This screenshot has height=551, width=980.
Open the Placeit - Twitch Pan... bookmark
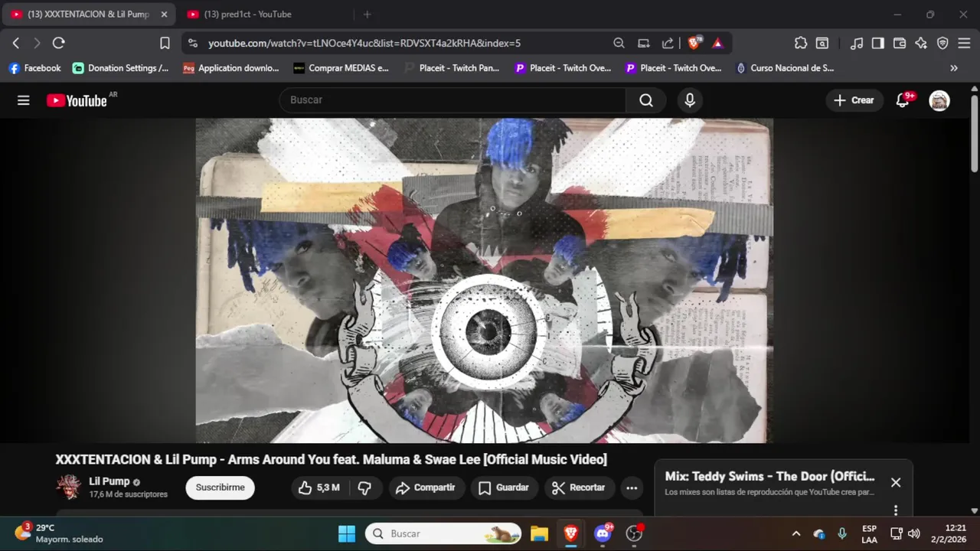click(x=452, y=68)
